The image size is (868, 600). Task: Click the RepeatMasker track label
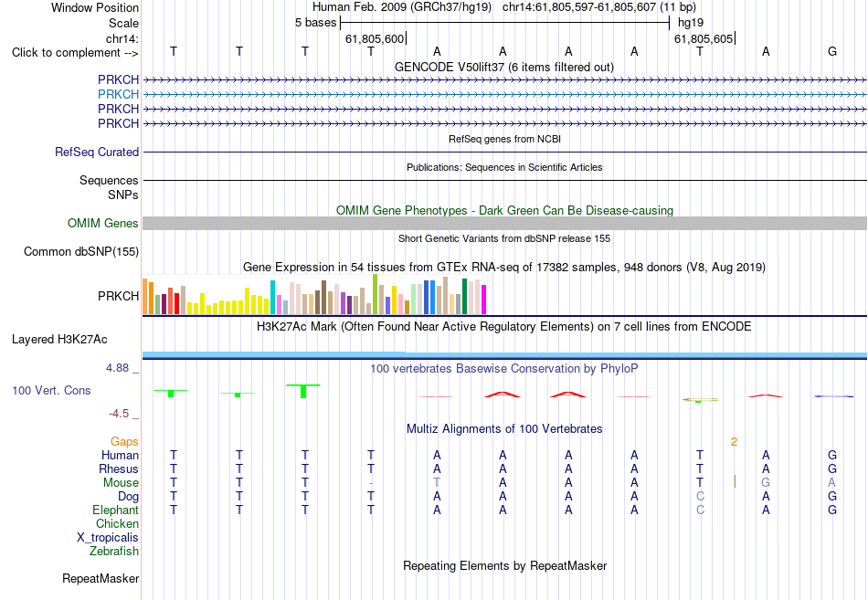101,578
